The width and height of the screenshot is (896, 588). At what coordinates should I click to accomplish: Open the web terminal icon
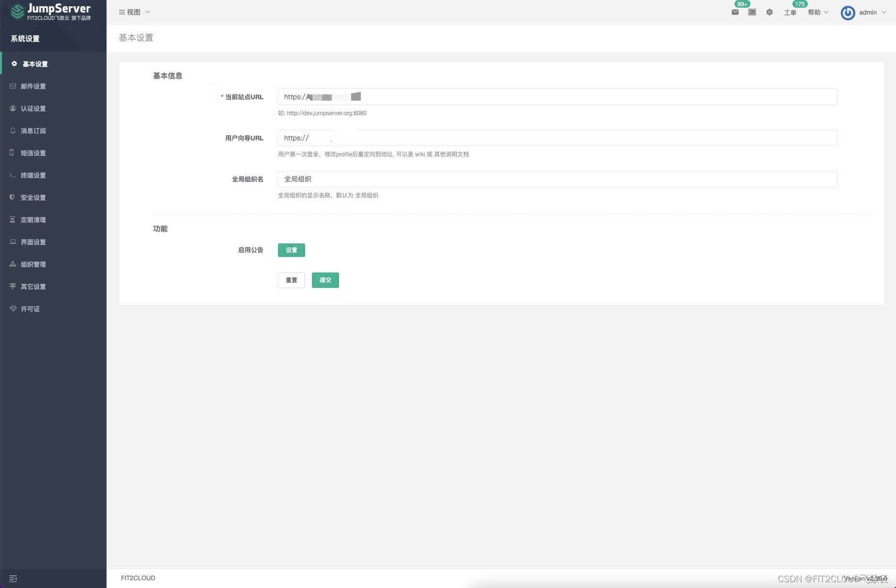(x=752, y=12)
